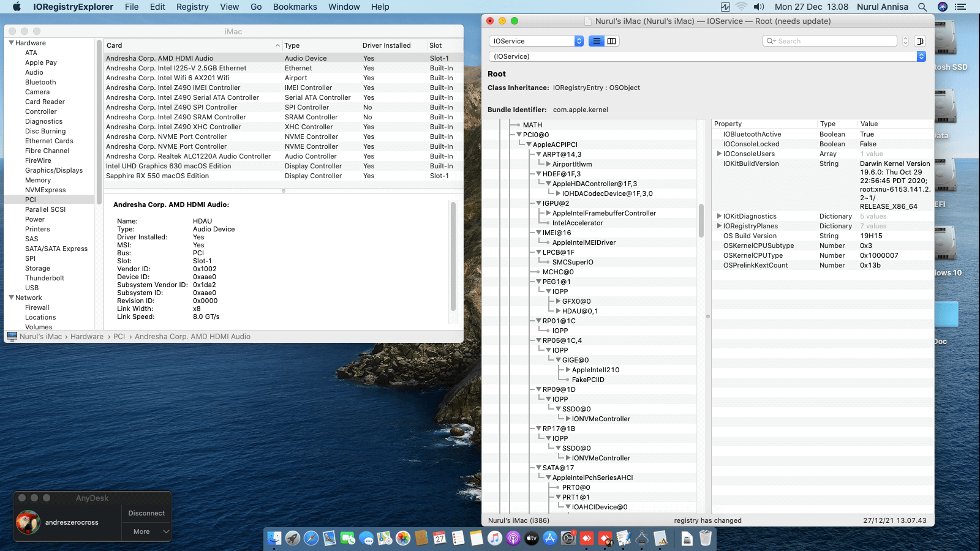Image resolution: width=980 pixels, height=551 pixels.
Task: Switch to column view in IORegistryExplorer toolbar
Action: 611,41
